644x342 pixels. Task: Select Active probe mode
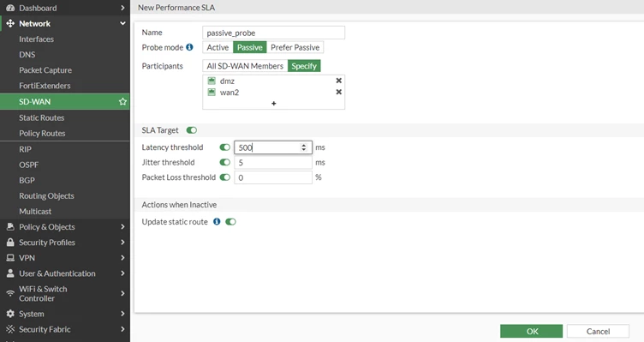click(218, 47)
